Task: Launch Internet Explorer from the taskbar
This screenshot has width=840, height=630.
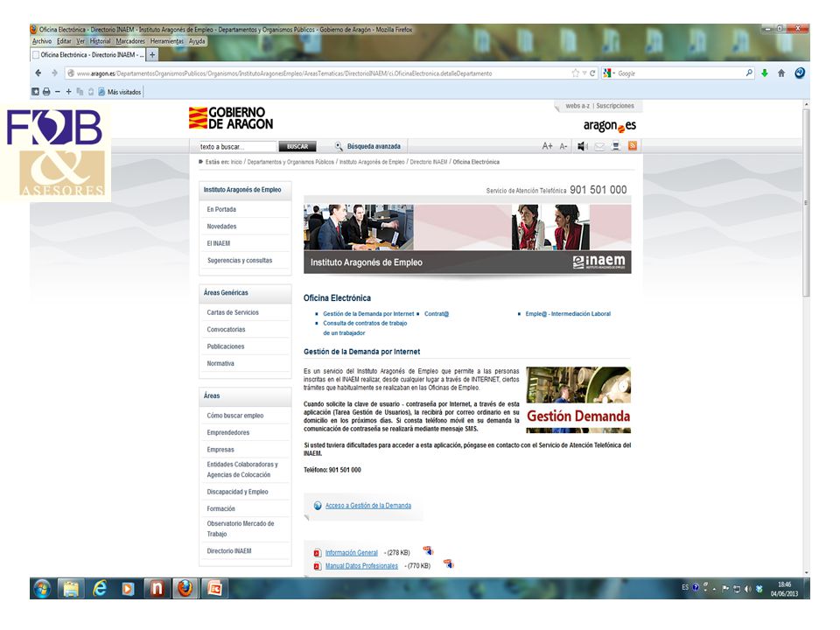Action: coord(100,589)
